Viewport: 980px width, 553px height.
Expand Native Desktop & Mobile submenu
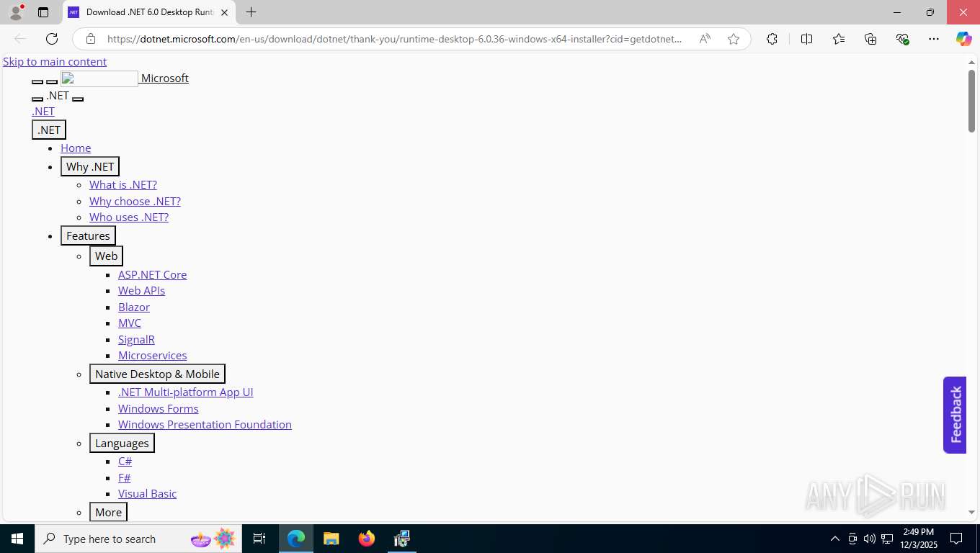click(x=157, y=374)
